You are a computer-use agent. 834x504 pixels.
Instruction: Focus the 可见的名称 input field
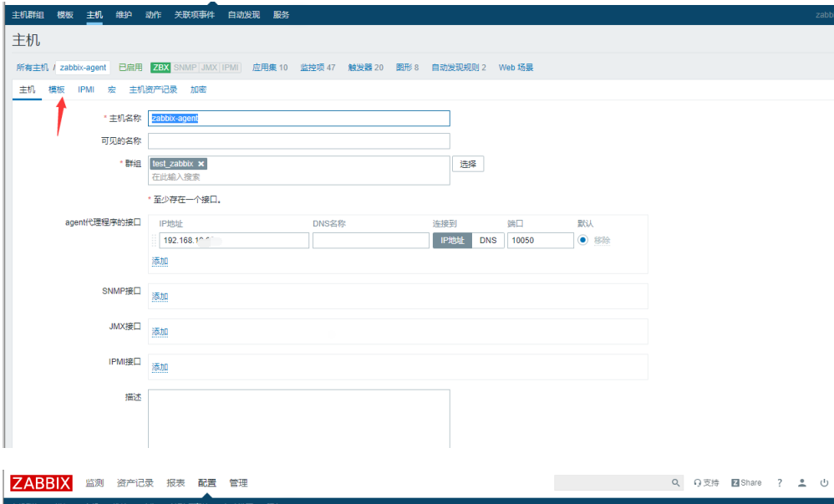[x=299, y=141]
